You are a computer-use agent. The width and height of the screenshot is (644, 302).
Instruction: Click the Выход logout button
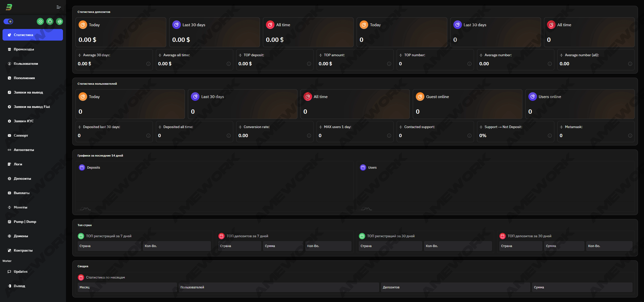[19, 286]
